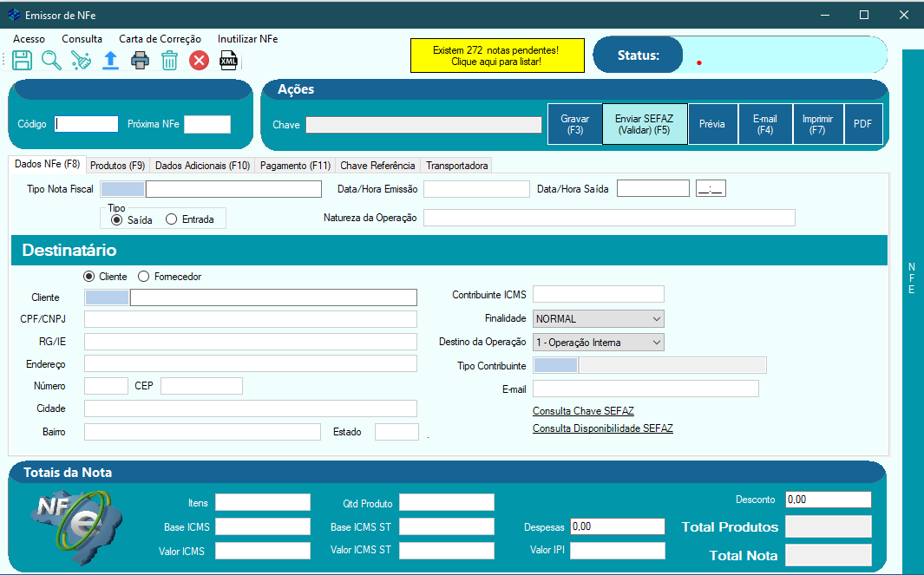Click the XML file toolbar icon

pos(228,60)
